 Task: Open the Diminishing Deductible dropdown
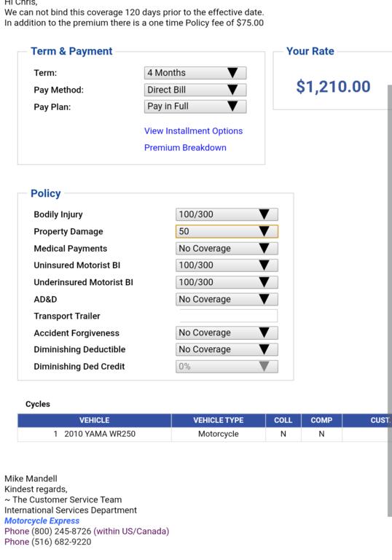click(227, 349)
